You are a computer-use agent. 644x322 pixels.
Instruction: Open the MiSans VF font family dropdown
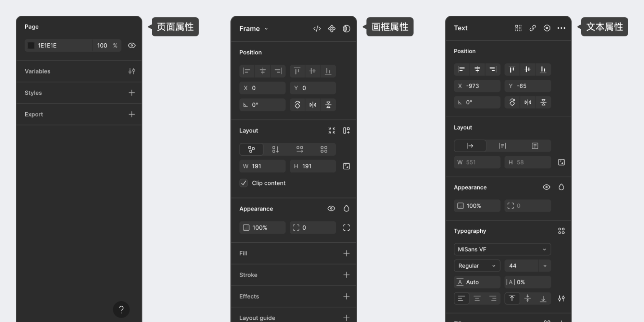502,249
